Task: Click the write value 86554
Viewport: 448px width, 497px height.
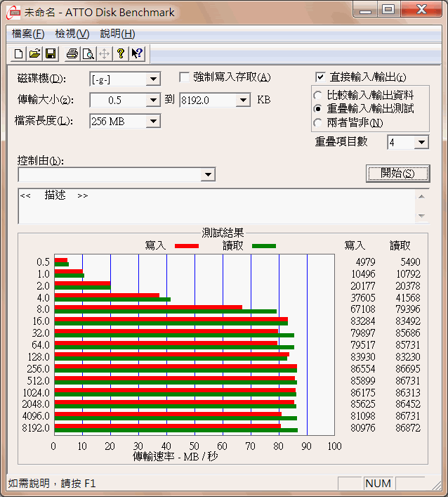Action: coord(363,369)
